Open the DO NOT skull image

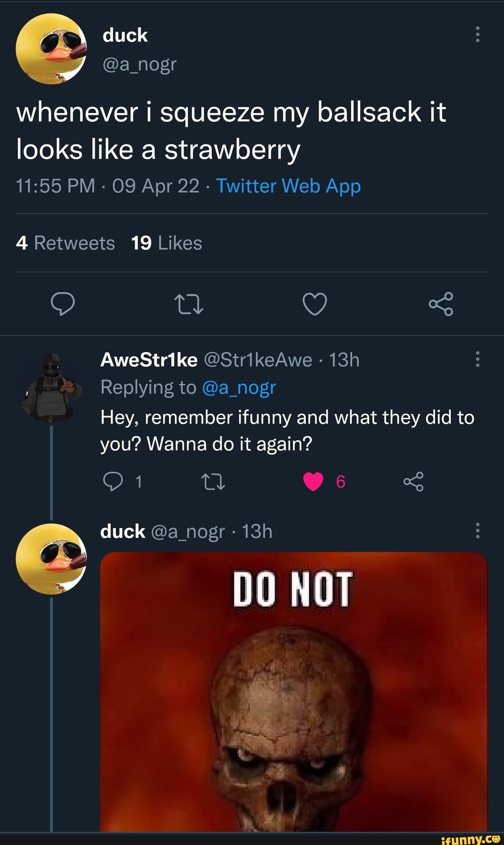(x=294, y=691)
